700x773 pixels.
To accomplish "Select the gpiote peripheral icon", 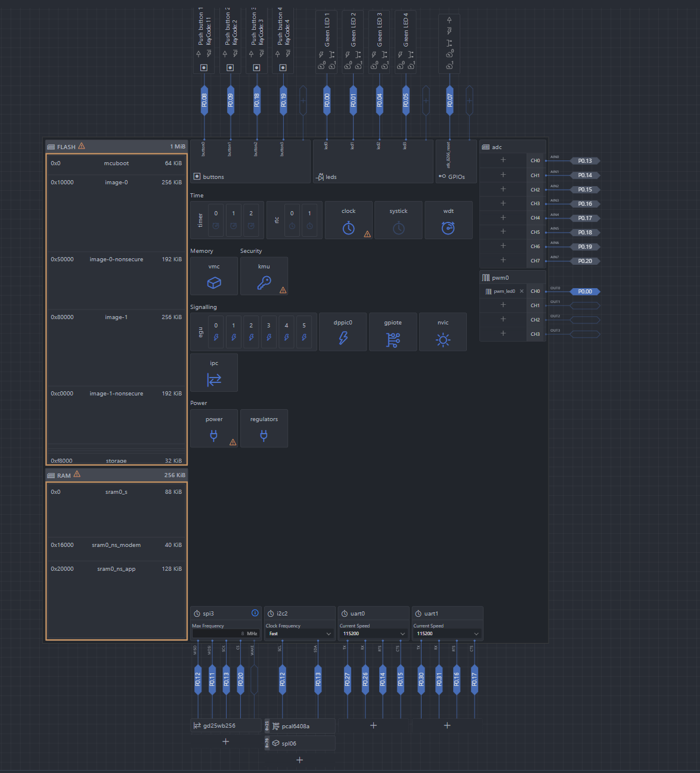I will coord(393,339).
